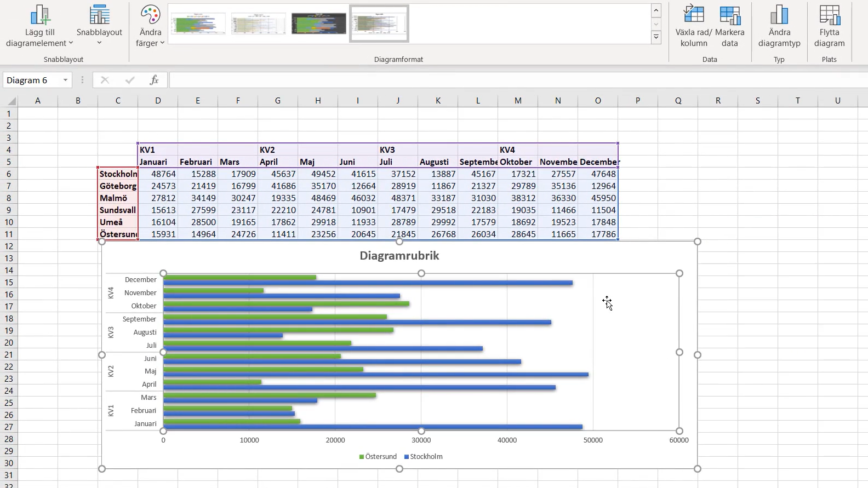Click the cancel X in formula bar
Screen dimensions: 868x488
pos(105,80)
